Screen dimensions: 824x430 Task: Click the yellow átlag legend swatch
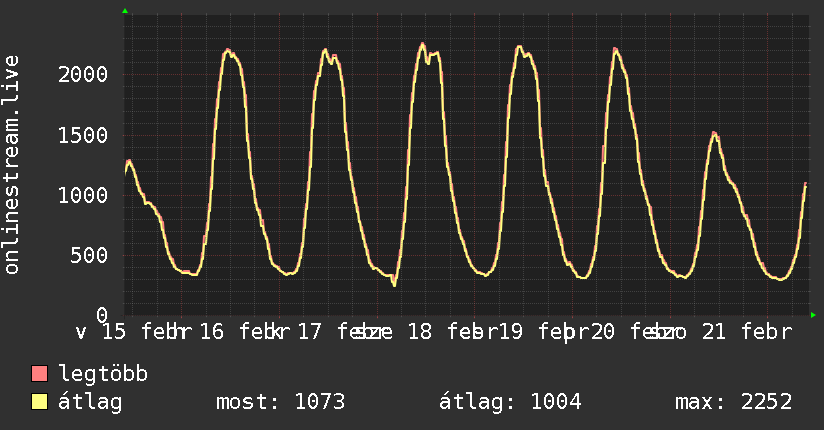[x=40, y=402]
